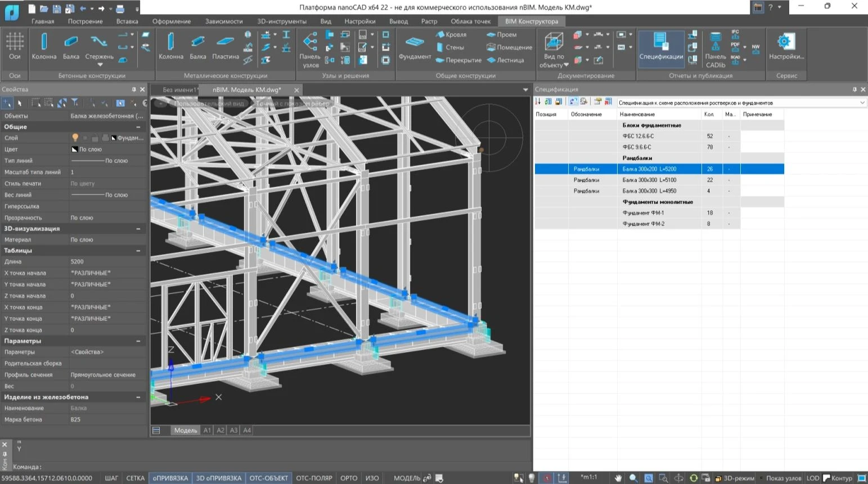Click the Цвет color swatch By layer
This screenshot has height=484, width=868.
click(x=75, y=150)
